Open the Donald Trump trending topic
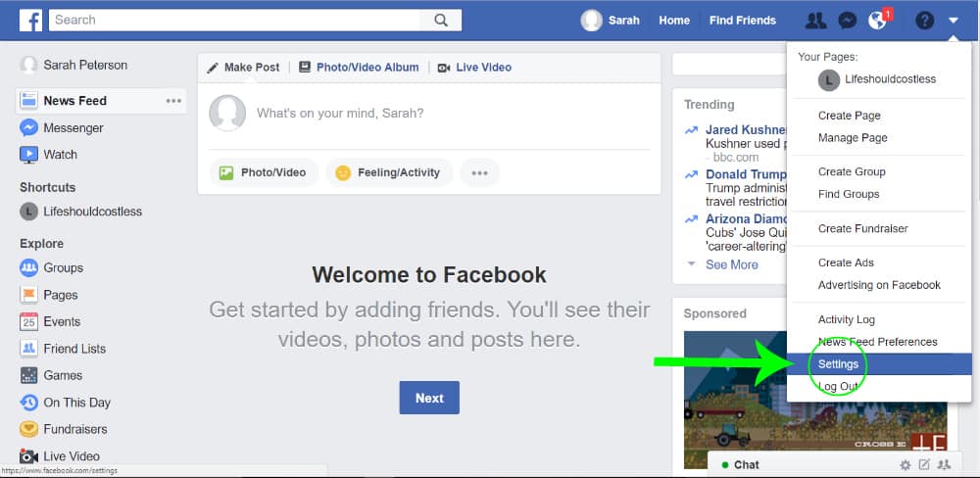Image resolution: width=980 pixels, height=478 pixels. [x=746, y=173]
